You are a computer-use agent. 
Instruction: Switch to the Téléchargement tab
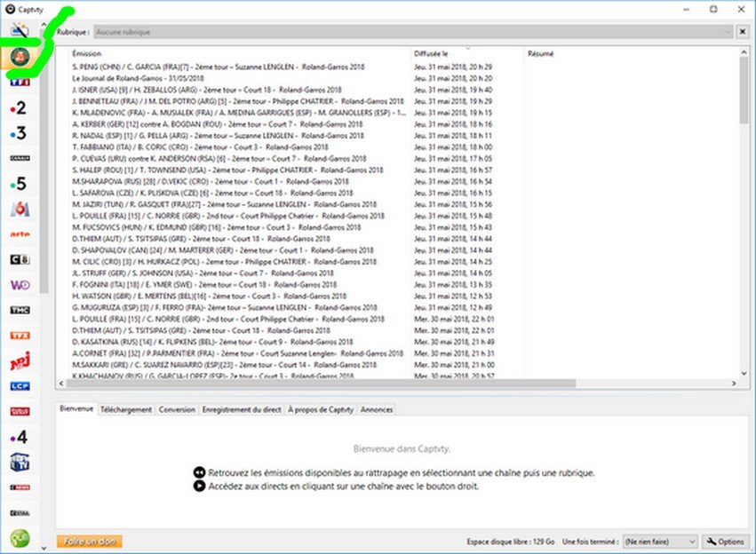coord(126,409)
